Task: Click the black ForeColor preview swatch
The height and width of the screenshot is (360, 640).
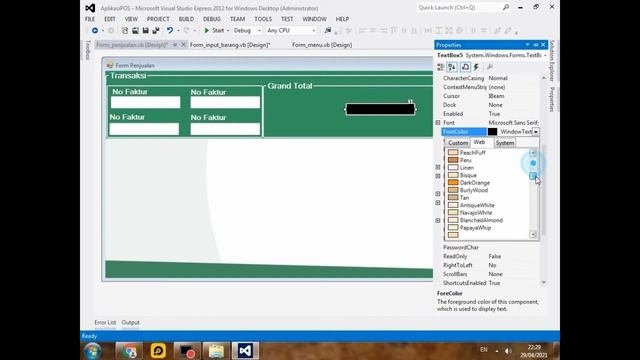Action: (x=493, y=132)
